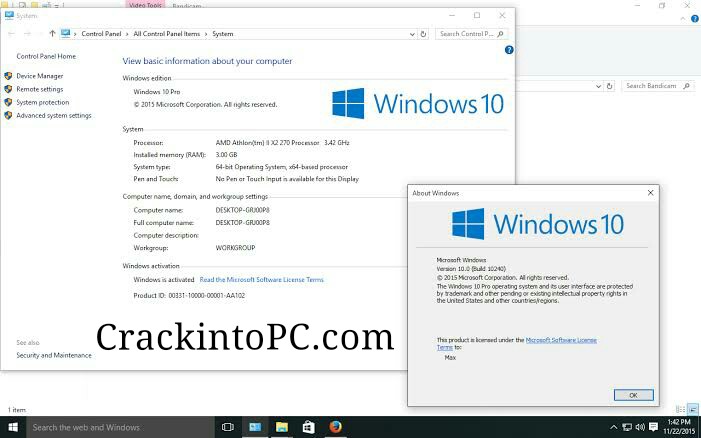Click the System protection shield icon
Image resolution: width=701 pixels, height=438 pixels.
pyautogui.click(x=8, y=102)
